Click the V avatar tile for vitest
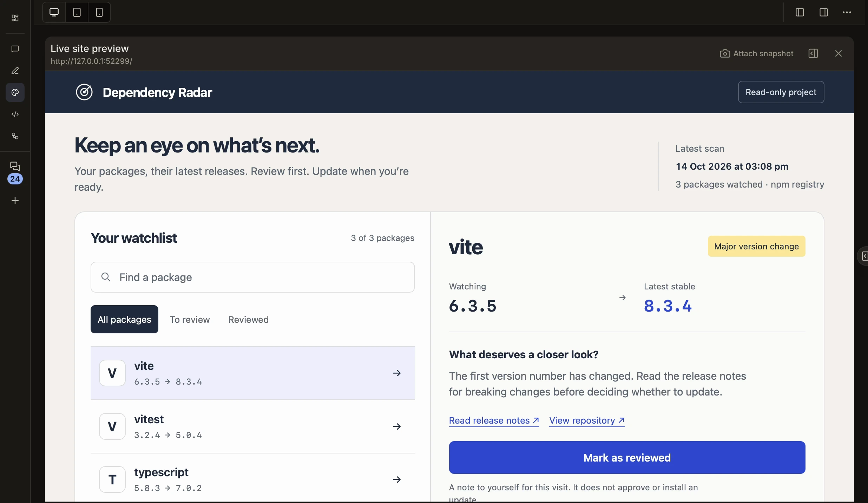Image resolution: width=868 pixels, height=503 pixels. pyautogui.click(x=112, y=426)
